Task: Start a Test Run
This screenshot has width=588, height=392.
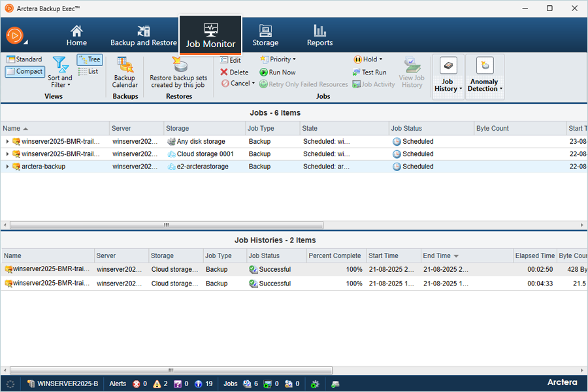Action: [369, 72]
